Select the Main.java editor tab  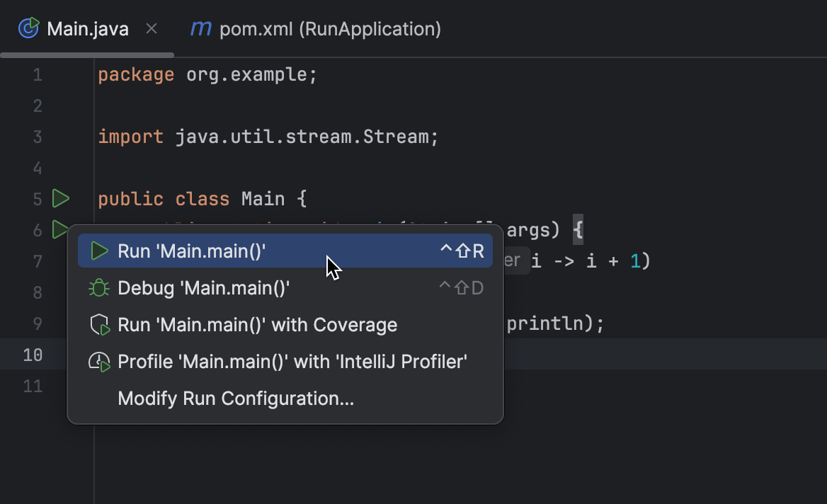click(x=86, y=28)
